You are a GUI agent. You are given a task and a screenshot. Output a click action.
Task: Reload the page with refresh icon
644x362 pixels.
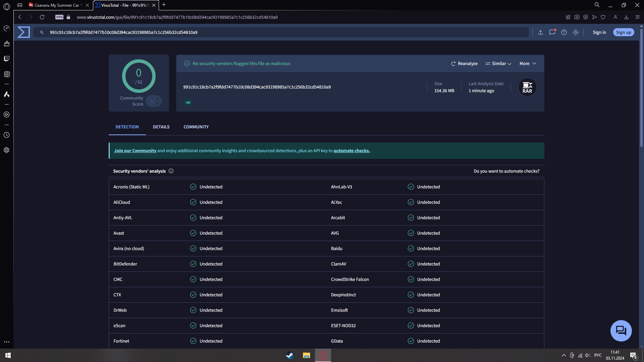coord(42,17)
